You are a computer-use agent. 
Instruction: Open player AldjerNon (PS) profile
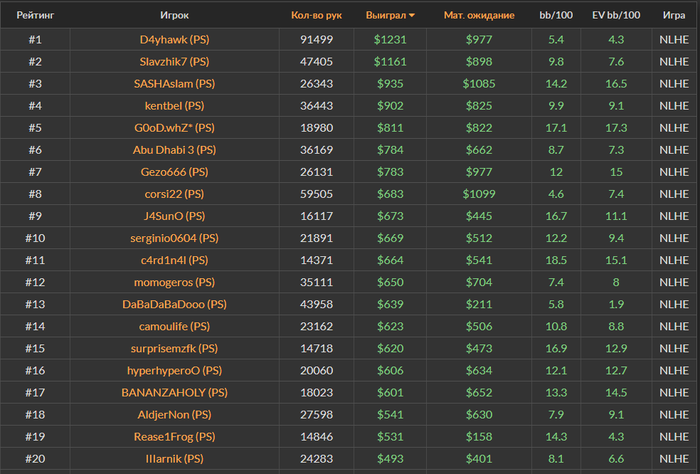[x=175, y=415]
